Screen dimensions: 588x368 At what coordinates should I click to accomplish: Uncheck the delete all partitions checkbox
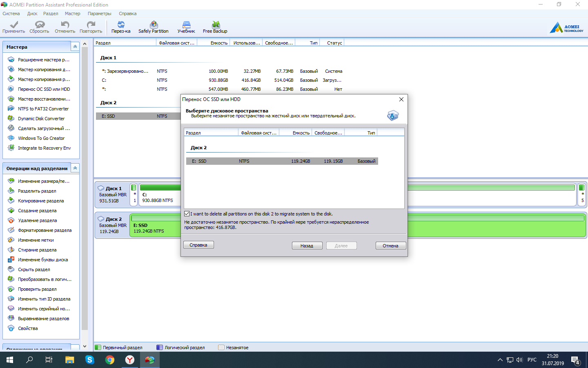[x=187, y=214]
